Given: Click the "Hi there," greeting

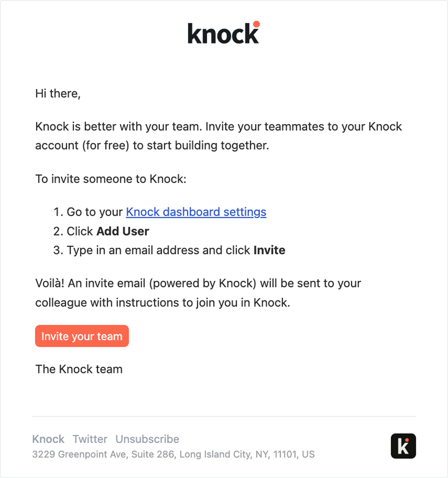Looking at the screenshot, I should click(58, 94).
